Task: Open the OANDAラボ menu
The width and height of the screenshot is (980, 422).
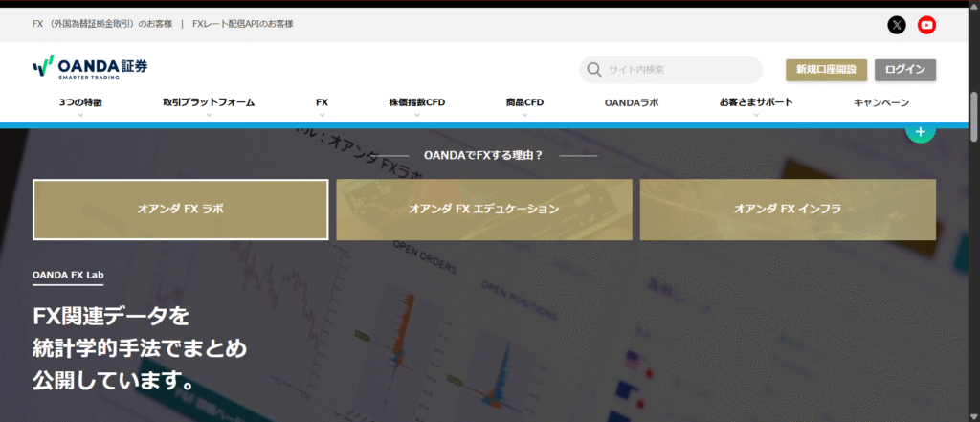Action: click(x=632, y=102)
